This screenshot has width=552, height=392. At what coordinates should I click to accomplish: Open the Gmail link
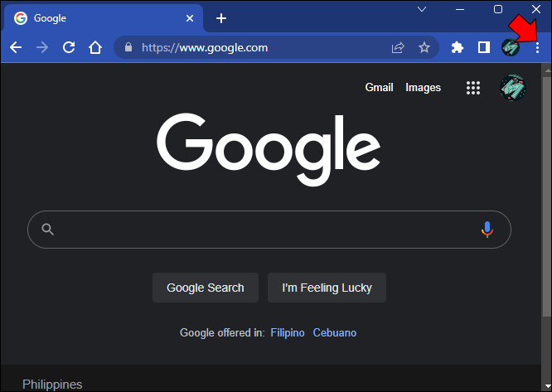tap(379, 87)
